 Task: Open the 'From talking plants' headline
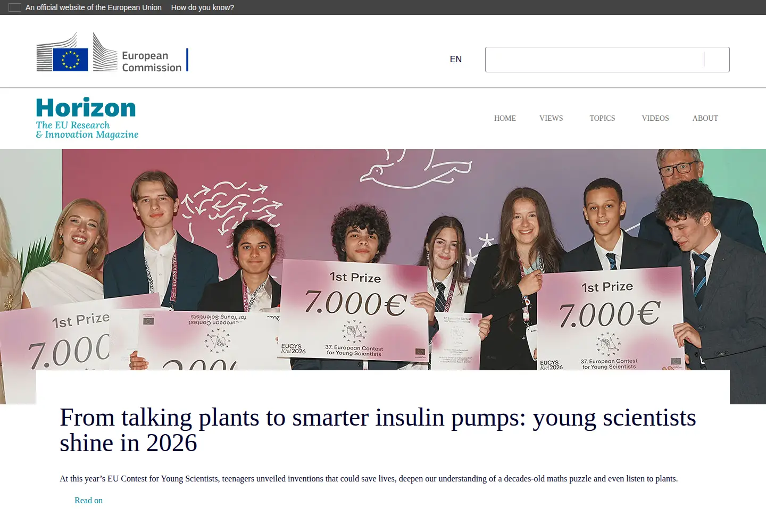tap(378, 430)
